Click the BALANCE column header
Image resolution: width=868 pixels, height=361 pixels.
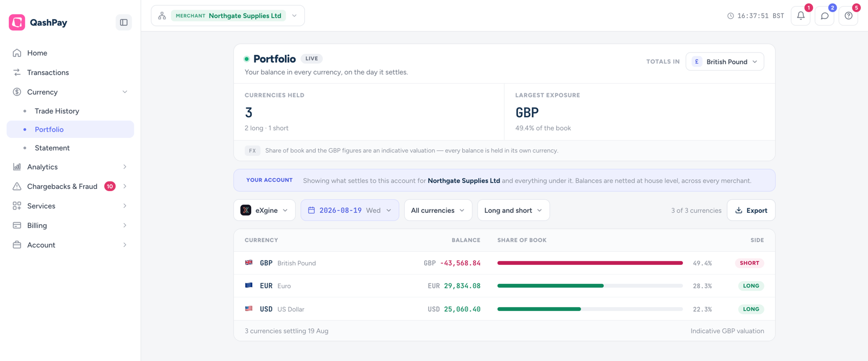(x=466, y=240)
